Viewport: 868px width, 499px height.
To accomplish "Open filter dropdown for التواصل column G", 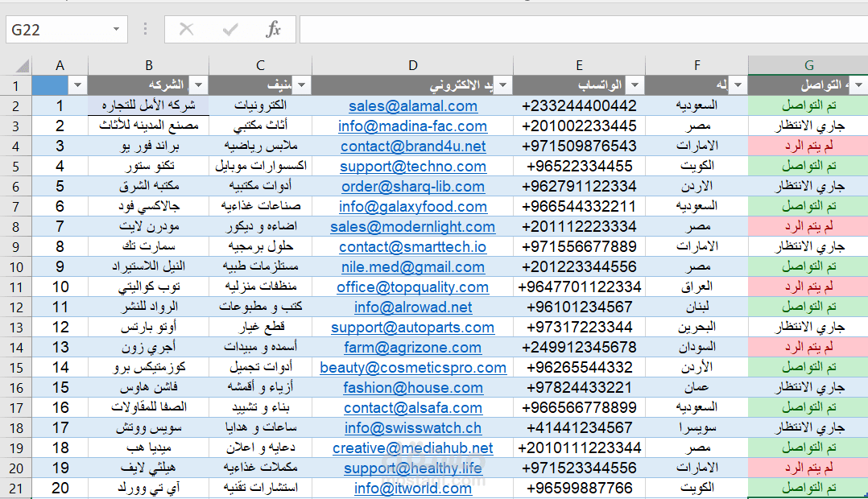I will coord(858,85).
